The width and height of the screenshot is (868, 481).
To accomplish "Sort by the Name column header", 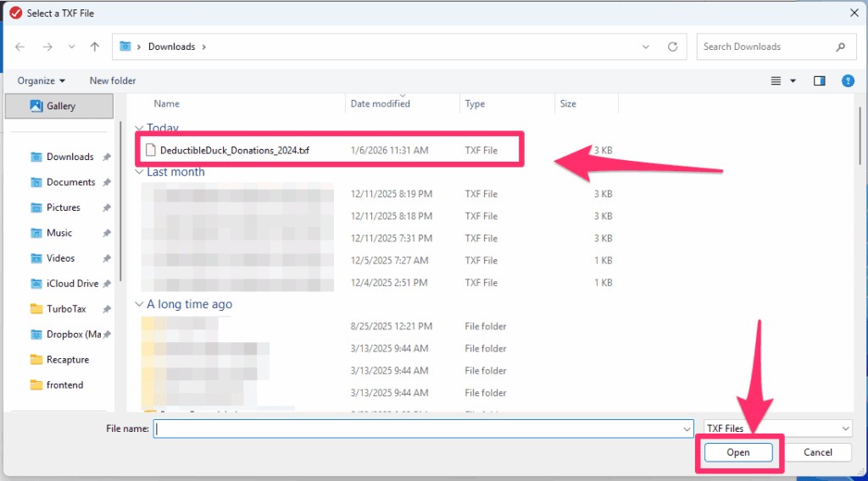I will click(x=167, y=103).
